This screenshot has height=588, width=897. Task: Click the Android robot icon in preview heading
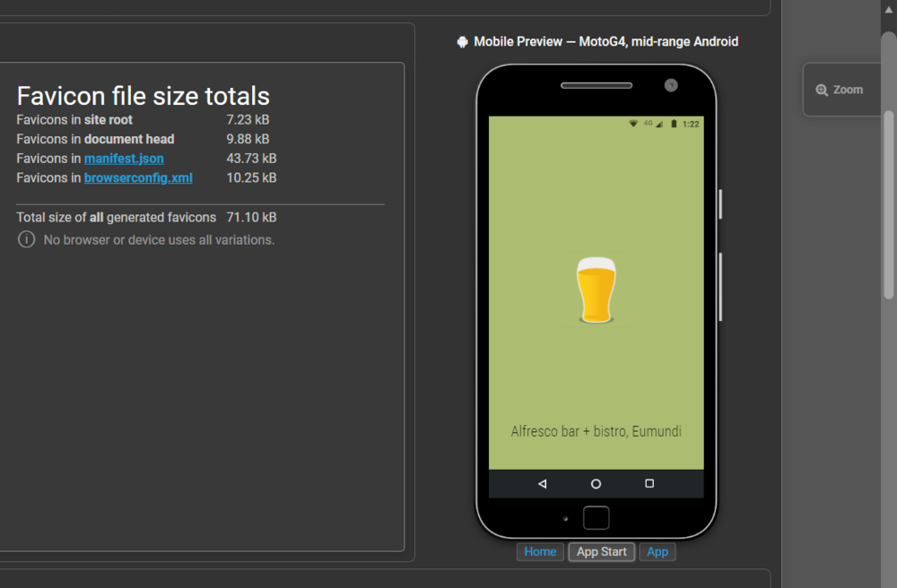(x=462, y=41)
